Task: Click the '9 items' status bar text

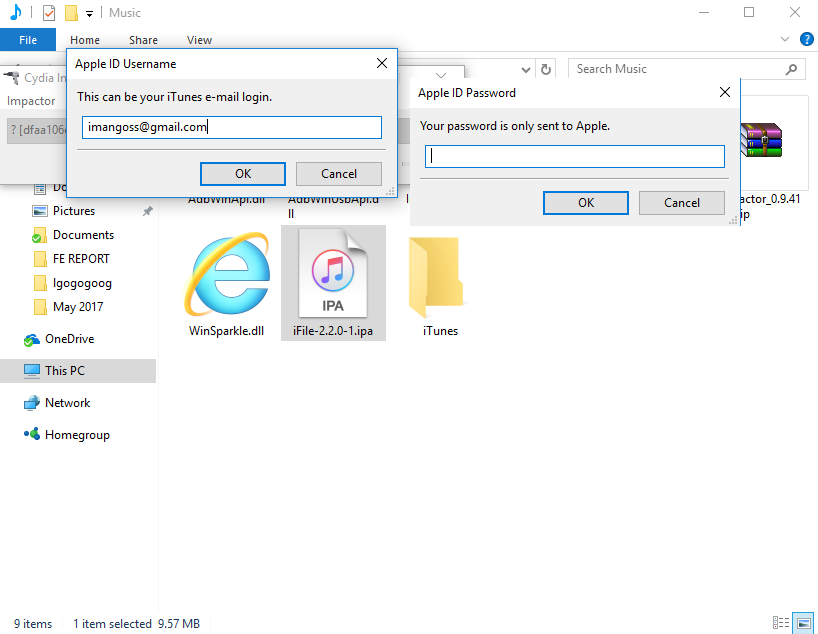Action: point(33,624)
